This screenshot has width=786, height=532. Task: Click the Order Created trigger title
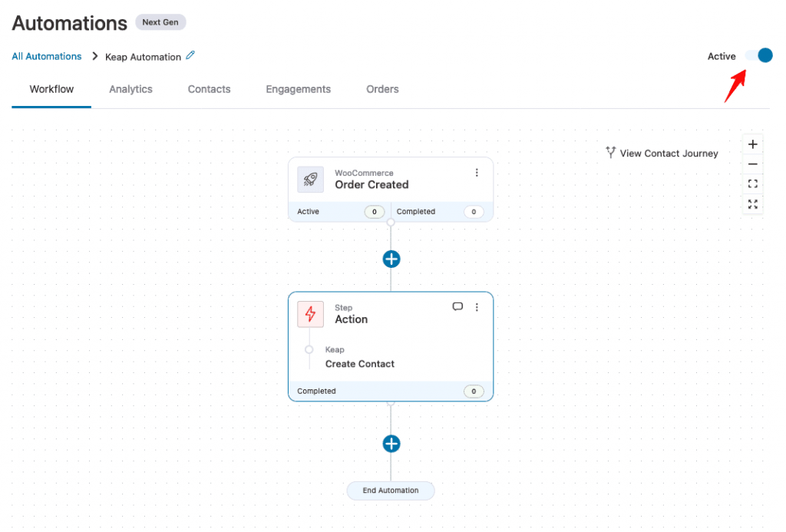click(372, 185)
